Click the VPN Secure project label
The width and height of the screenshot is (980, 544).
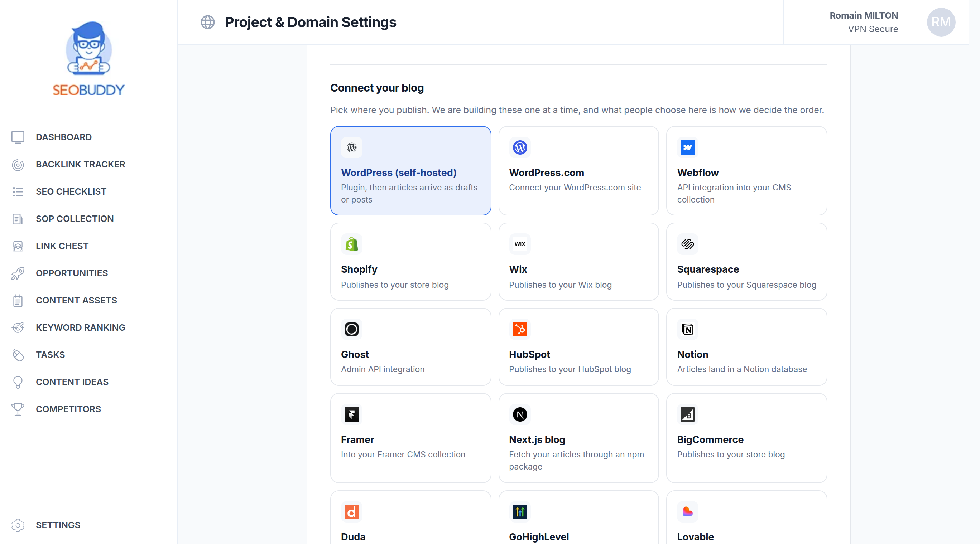[873, 29]
